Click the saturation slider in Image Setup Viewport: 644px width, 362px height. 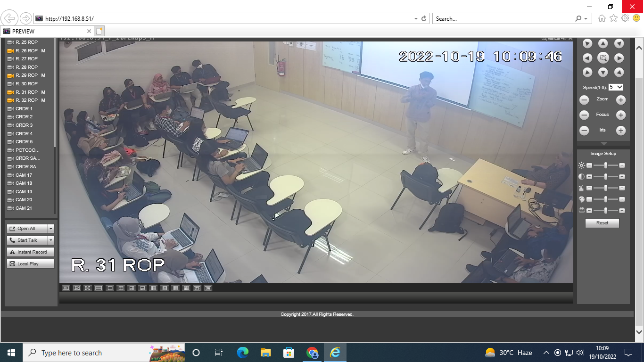tap(605, 188)
